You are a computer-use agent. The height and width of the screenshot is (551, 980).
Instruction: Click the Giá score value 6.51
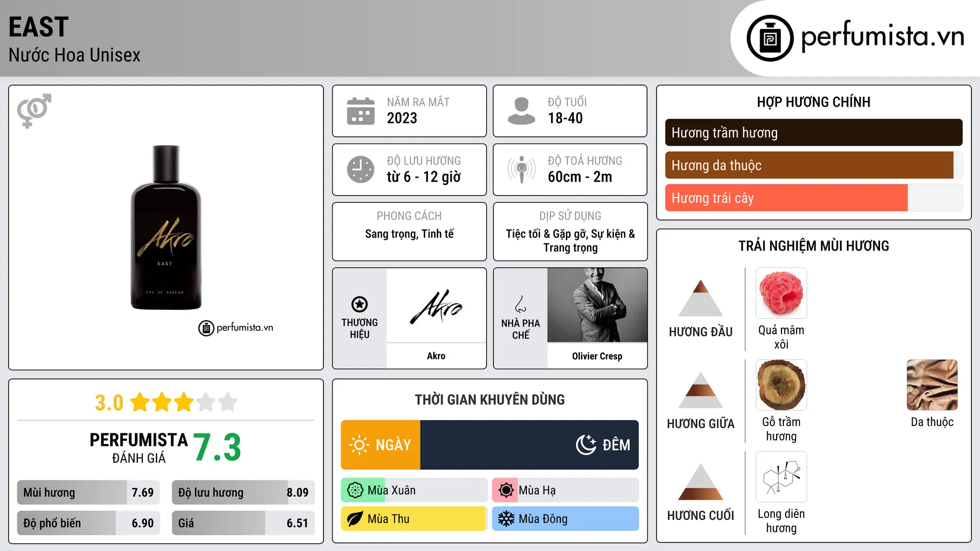point(298,523)
